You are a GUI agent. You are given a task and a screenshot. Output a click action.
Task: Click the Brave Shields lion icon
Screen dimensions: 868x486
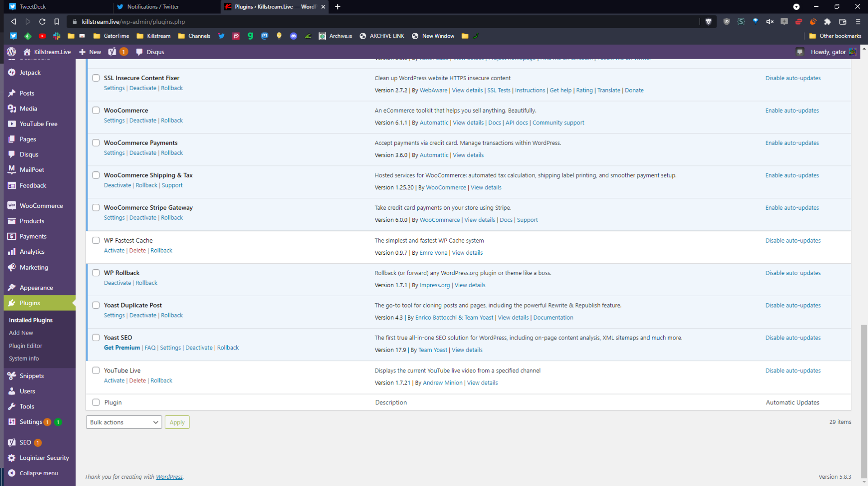pyautogui.click(x=708, y=22)
